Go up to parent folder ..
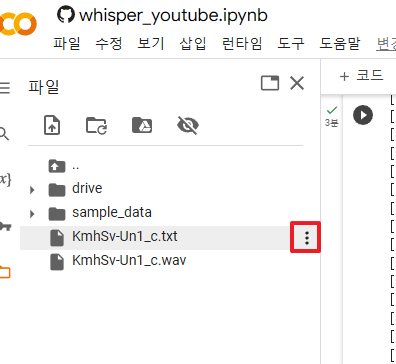Screen dimensions: 396x364 (57, 166)
